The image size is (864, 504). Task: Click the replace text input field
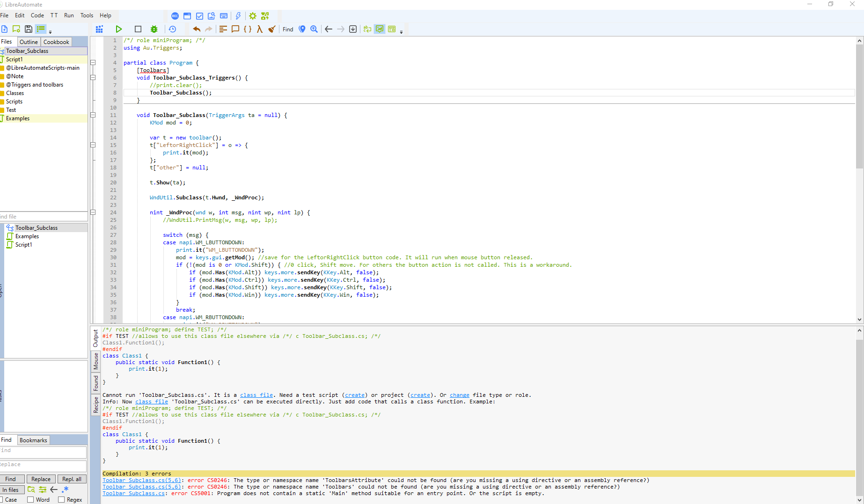click(x=43, y=466)
